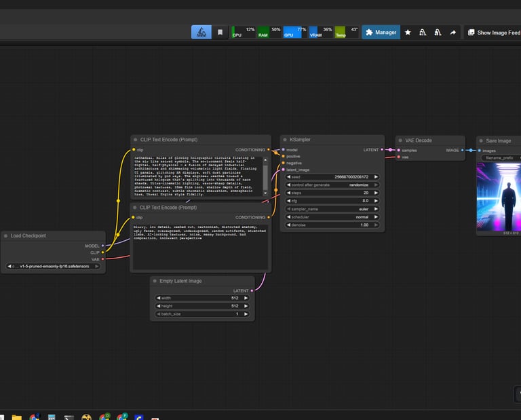The height and width of the screenshot is (420, 521).
Task: Open the checkpoint model selector in Load Checkpoint
Action: point(54,267)
